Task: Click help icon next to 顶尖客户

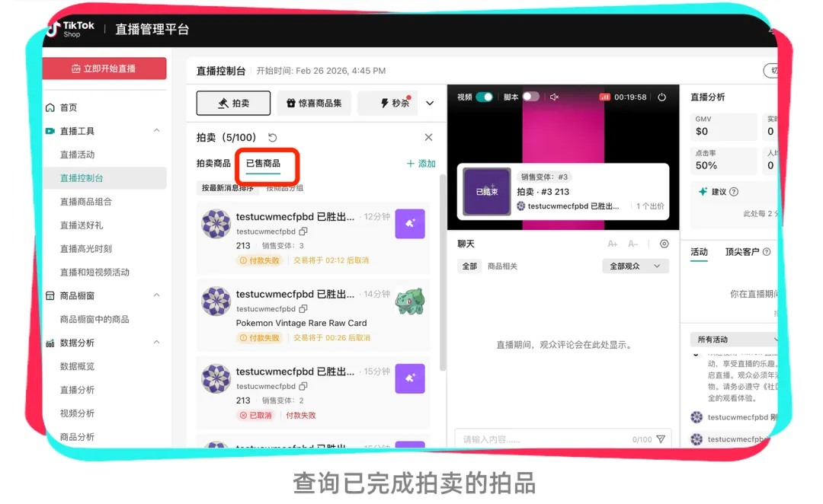Action: tap(767, 252)
